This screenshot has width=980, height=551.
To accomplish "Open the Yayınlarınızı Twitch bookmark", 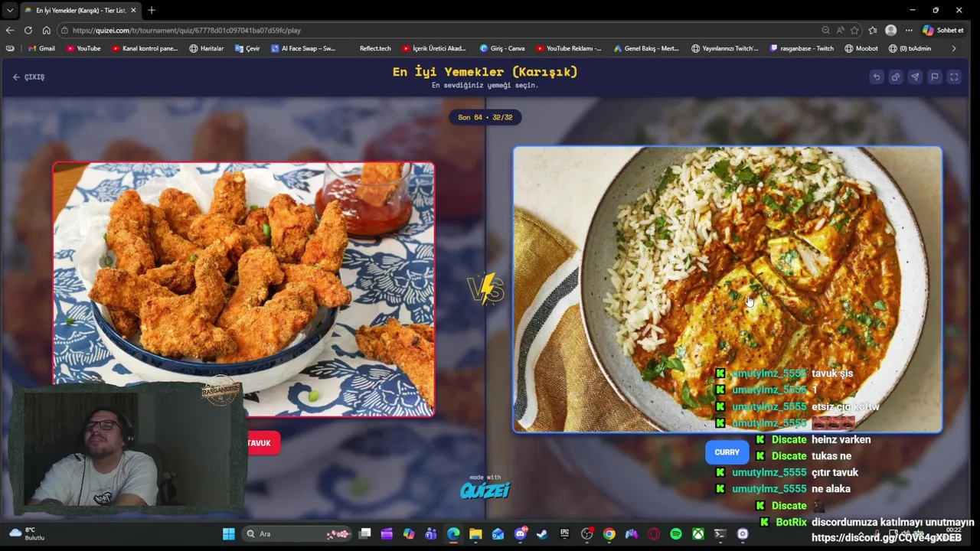I will tap(724, 48).
